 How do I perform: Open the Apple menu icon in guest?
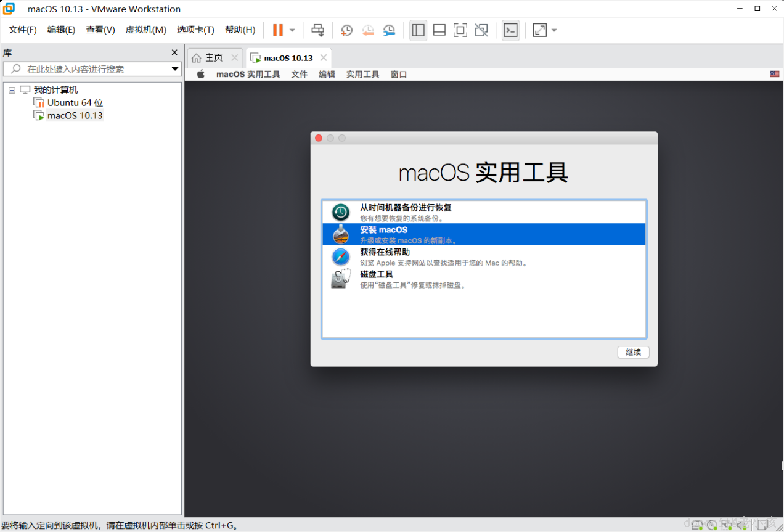click(x=200, y=74)
